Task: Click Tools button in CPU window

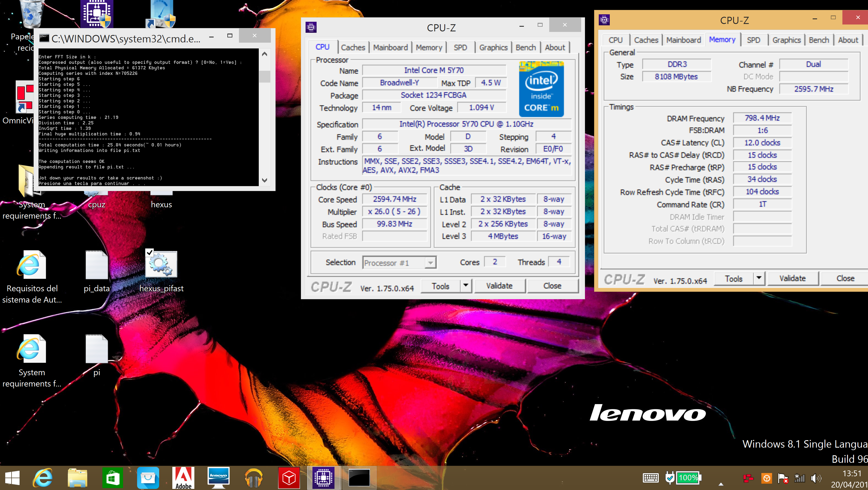Action: [440, 286]
